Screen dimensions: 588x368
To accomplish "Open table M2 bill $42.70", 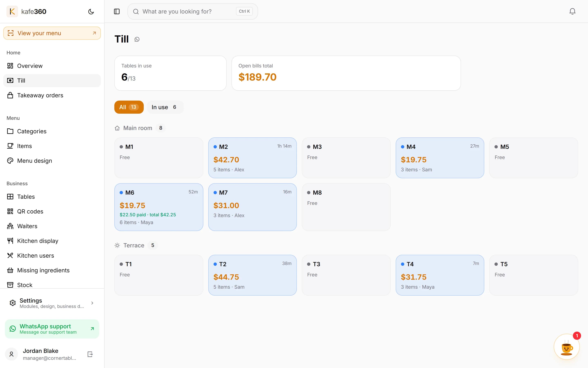I will click(x=252, y=158).
